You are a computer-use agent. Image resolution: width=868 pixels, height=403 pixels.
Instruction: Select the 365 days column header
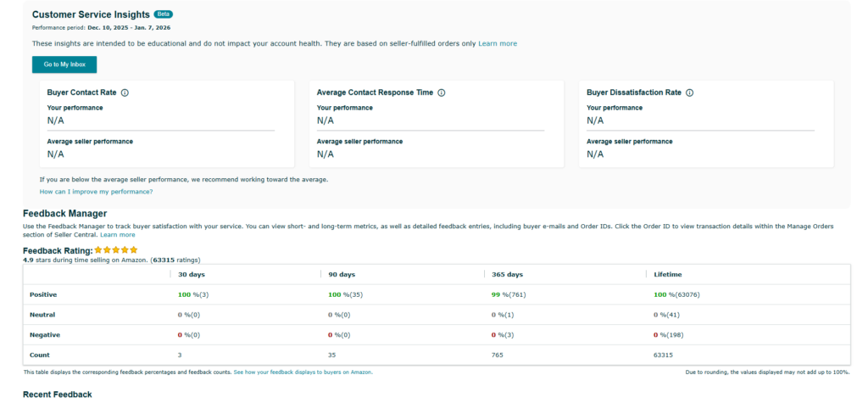(507, 275)
